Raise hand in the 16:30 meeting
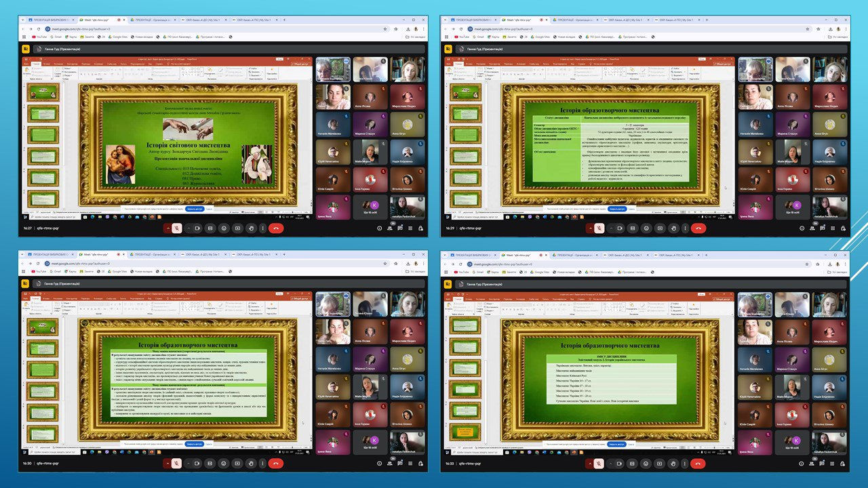 click(250, 464)
